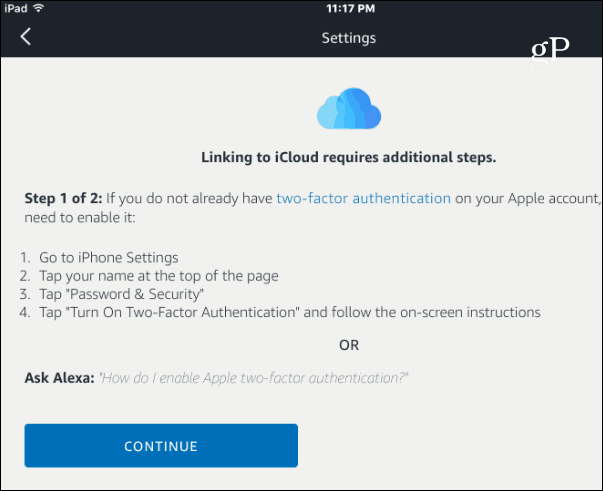Go back using the left chevron arrow
The image size is (603, 491).
pyautogui.click(x=26, y=37)
